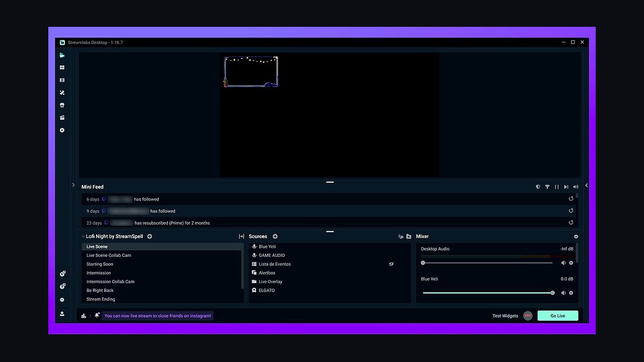Adjust the Desktop Audio volume slider
Viewport: 644px width, 362px height.
click(487, 263)
